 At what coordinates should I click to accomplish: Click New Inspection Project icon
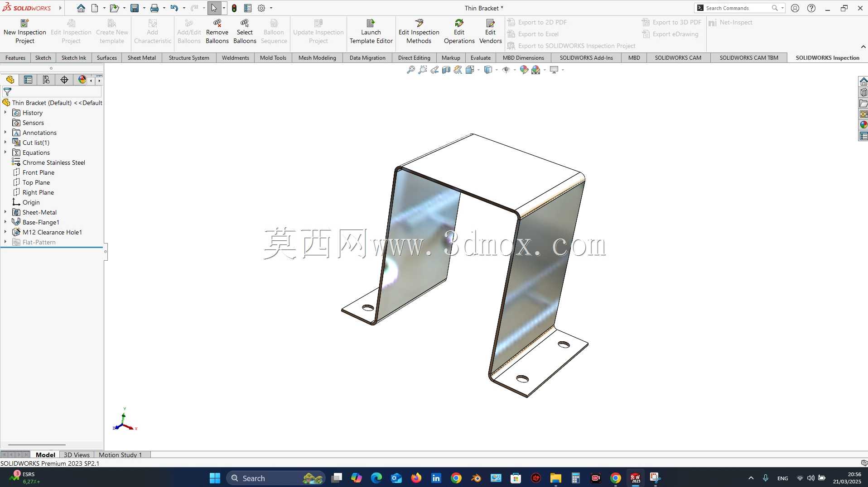pyautogui.click(x=25, y=23)
